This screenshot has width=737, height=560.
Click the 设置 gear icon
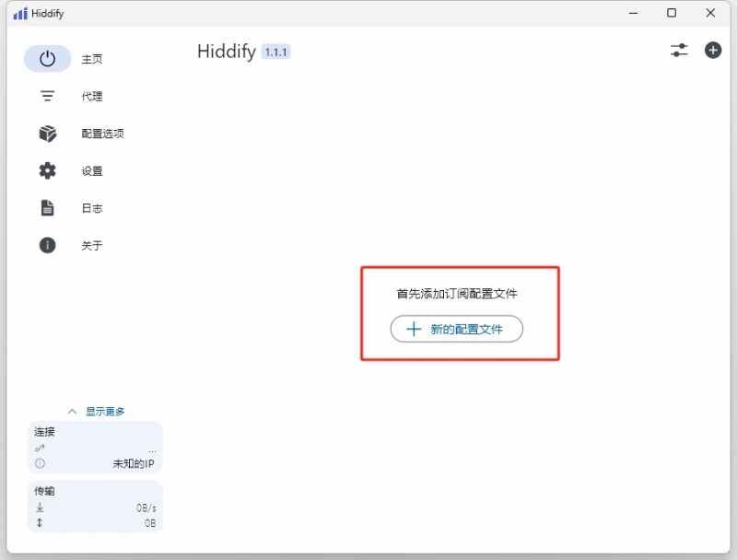pos(46,170)
